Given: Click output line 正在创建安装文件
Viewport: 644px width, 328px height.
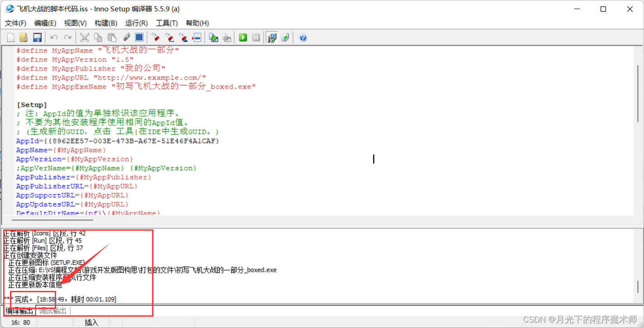Looking at the screenshot, I should click(x=30, y=255).
